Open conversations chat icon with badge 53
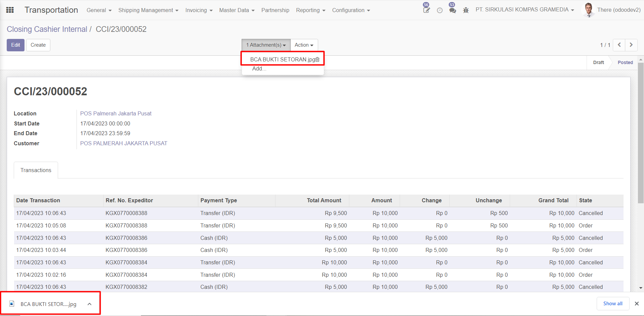Viewport: 644px width, 316px height. [453, 10]
